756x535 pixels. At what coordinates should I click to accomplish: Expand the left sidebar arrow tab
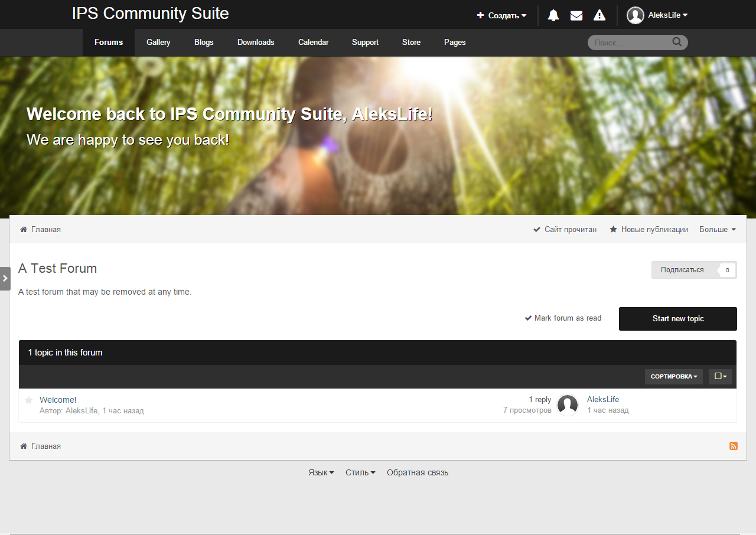(5, 278)
